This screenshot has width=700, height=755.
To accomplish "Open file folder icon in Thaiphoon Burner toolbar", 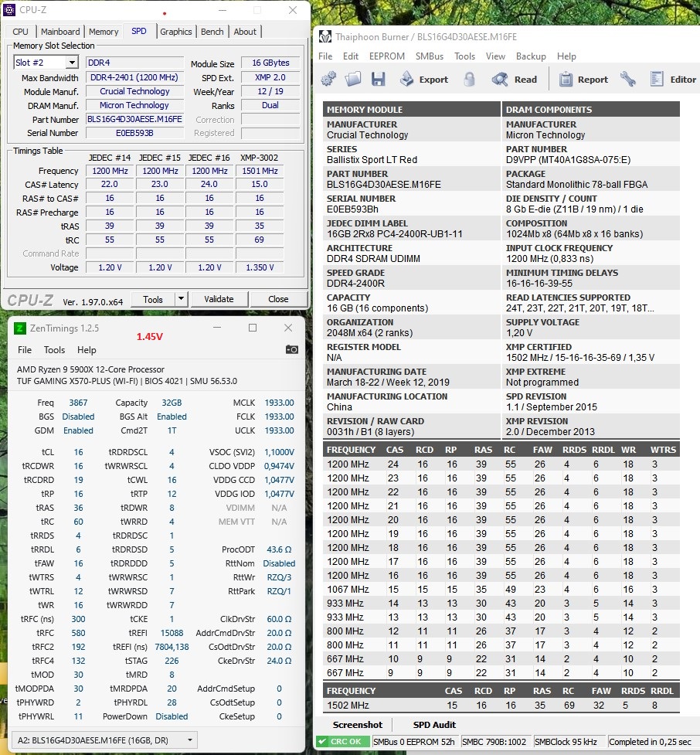I will (353, 79).
